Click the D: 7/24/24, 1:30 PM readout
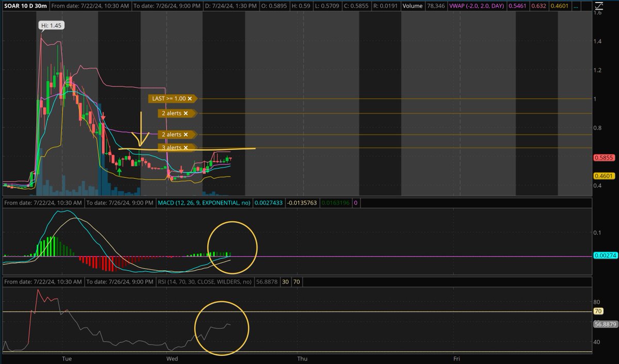Viewport: 619px width, 364px height. click(230, 7)
